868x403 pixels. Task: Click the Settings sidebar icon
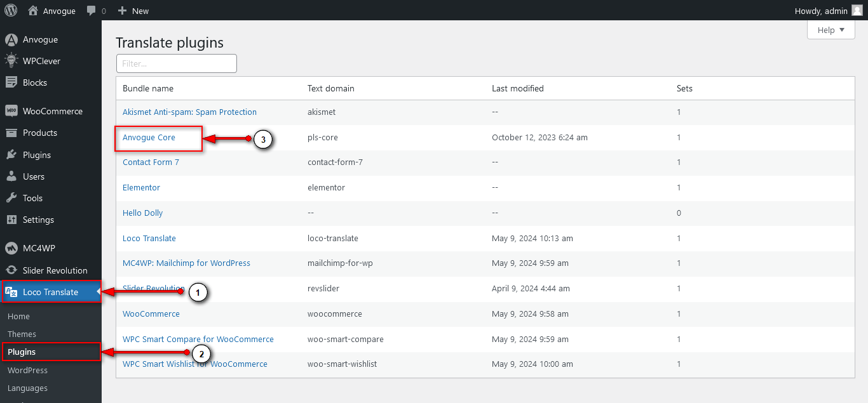pos(11,220)
